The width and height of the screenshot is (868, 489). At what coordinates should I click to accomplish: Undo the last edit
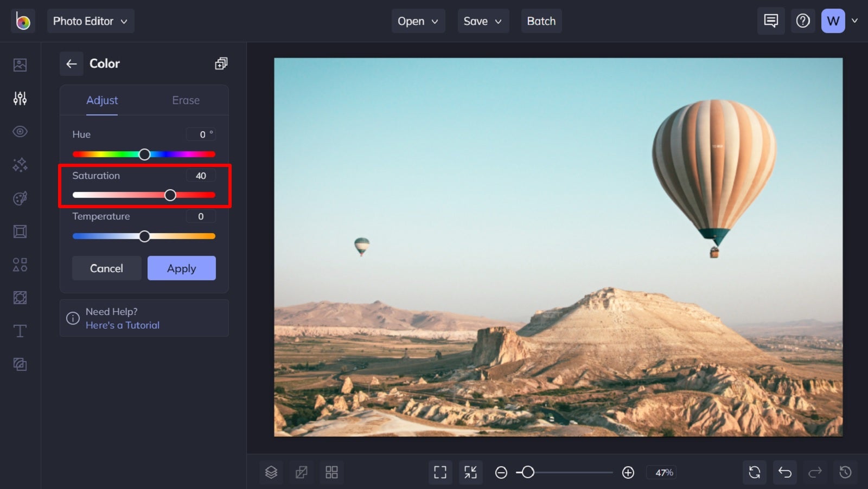click(785, 472)
